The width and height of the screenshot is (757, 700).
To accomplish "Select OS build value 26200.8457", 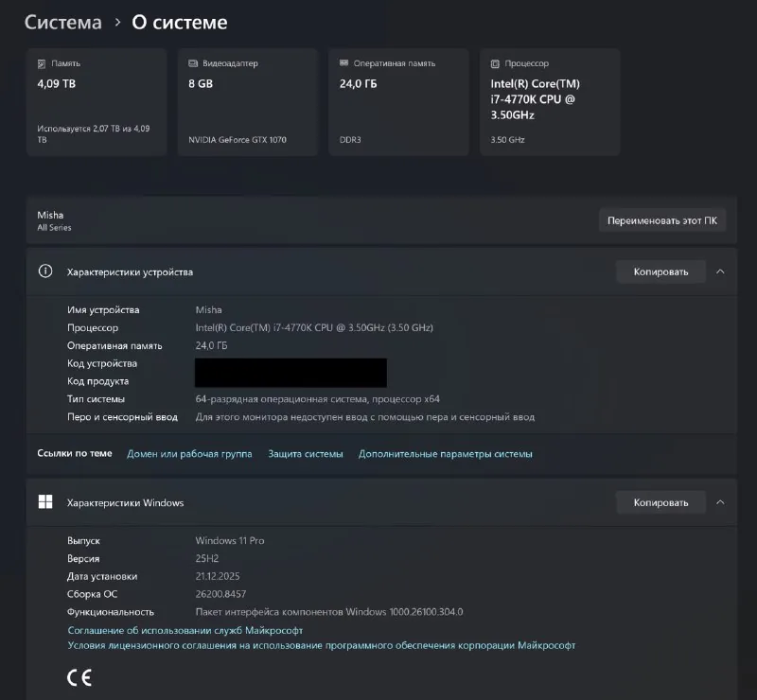I will (220, 594).
